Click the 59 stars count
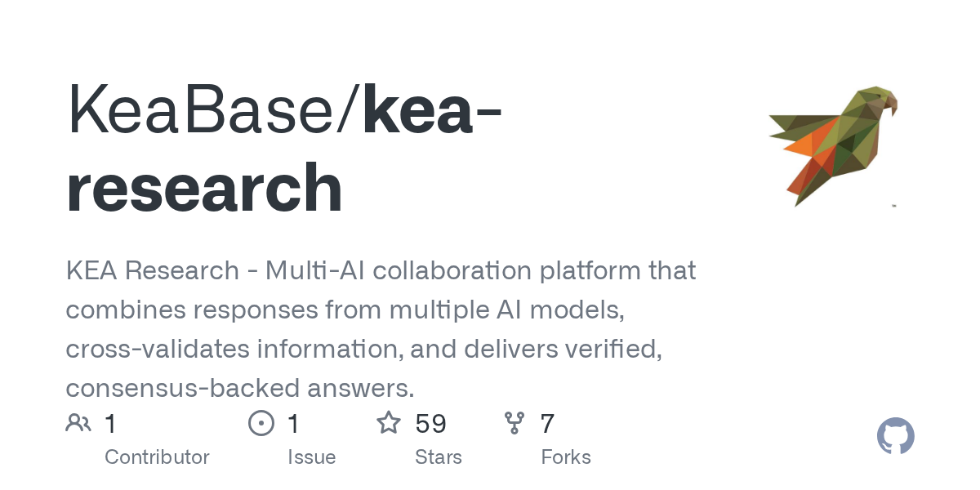980x490 pixels. tap(430, 423)
